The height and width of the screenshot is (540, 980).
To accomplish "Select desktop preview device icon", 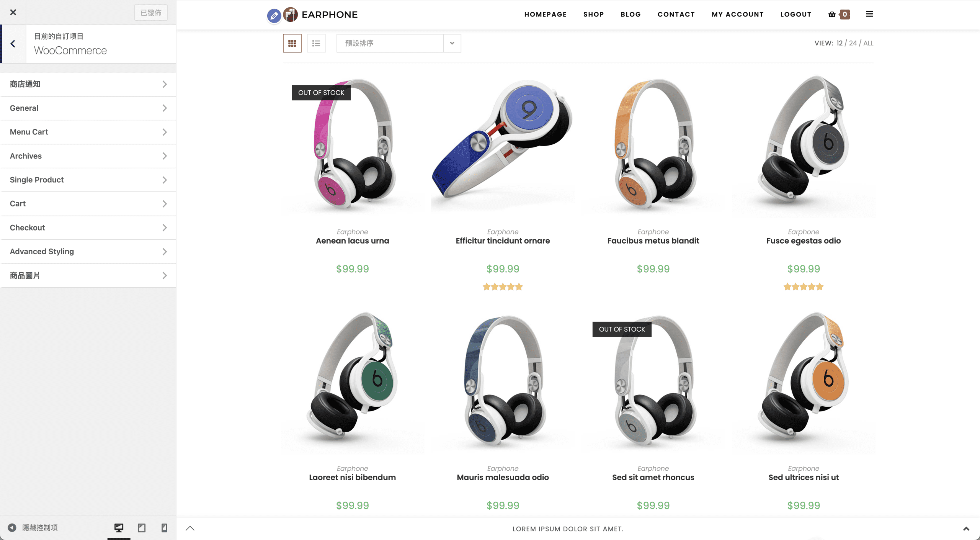I will pyautogui.click(x=119, y=528).
